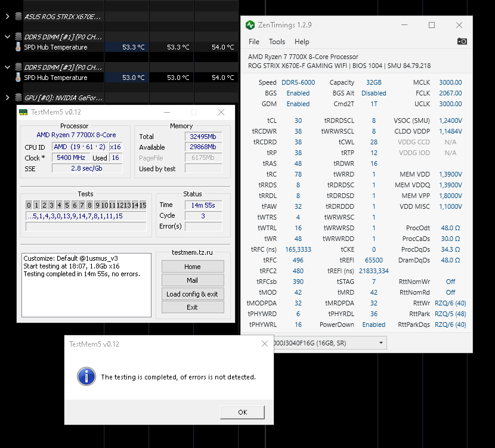Click thermometer icon of DIMM #3 SPD Hub

tap(18, 78)
